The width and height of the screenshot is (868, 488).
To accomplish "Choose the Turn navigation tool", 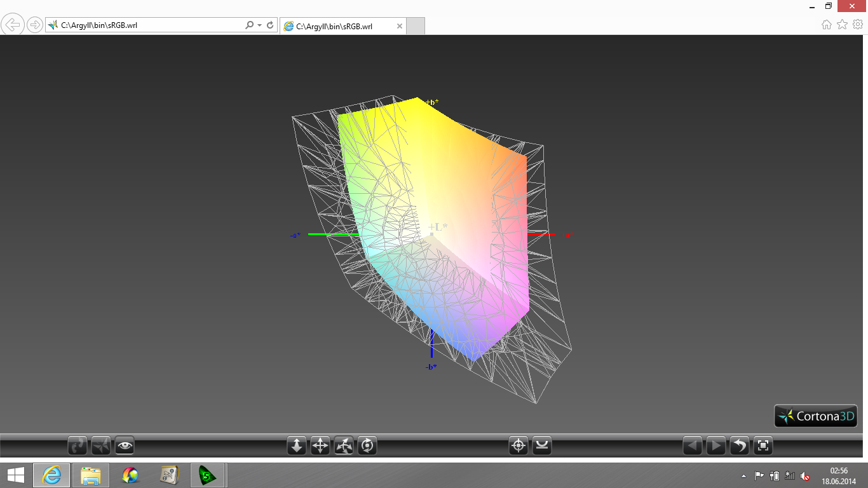I will point(344,446).
